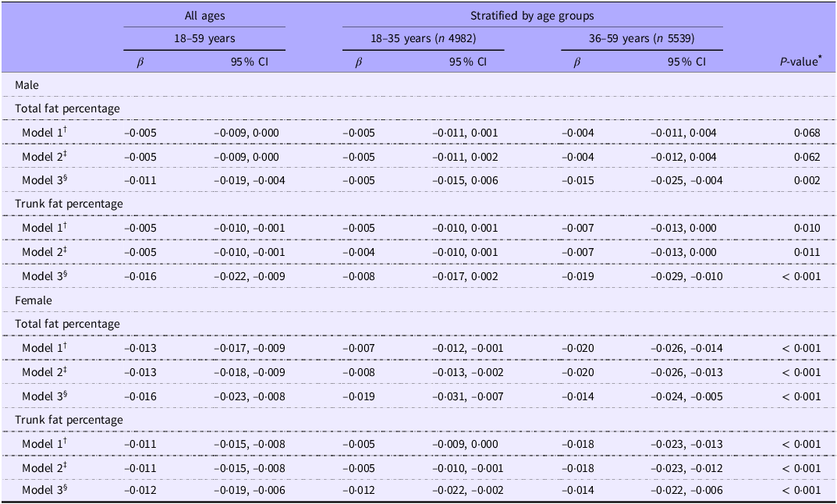The image size is (837, 504).
Task: Select the CI cell '–0·011, 0·002'
Action: (x=465, y=157)
